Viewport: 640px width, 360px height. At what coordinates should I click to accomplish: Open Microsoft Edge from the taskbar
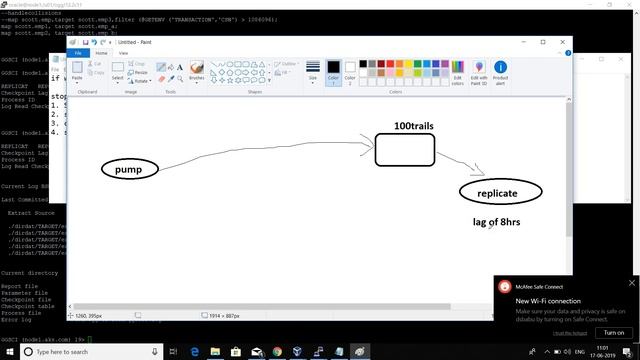click(x=195, y=351)
